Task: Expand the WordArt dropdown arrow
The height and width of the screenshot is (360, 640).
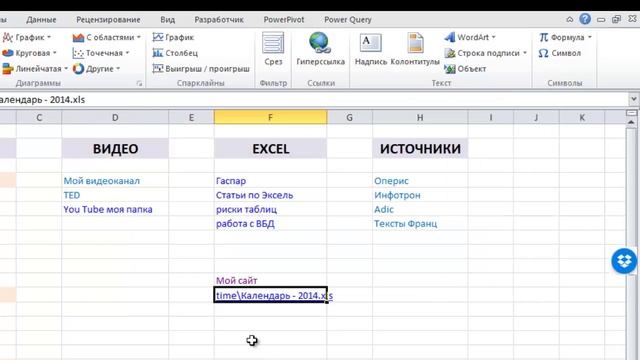Action: coord(493,37)
